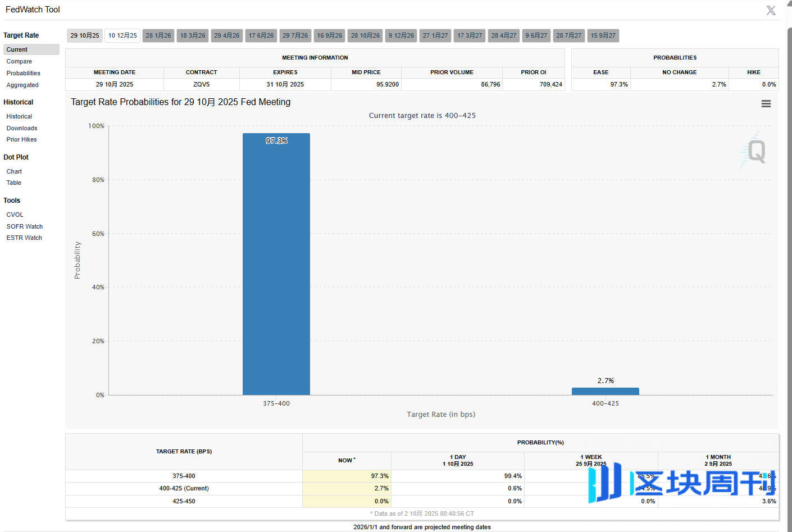This screenshot has width=792, height=532.
Task: Open the ESTR Watch tool
Action: (x=24, y=238)
